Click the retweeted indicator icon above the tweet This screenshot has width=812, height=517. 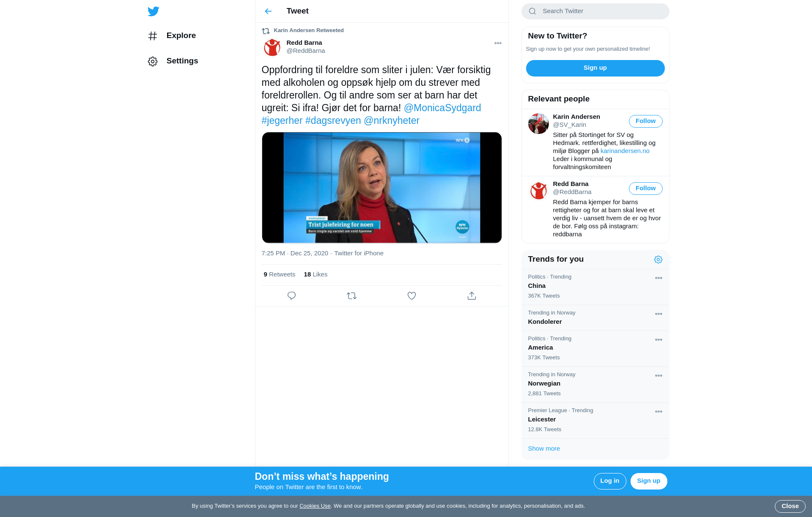tap(266, 31)
